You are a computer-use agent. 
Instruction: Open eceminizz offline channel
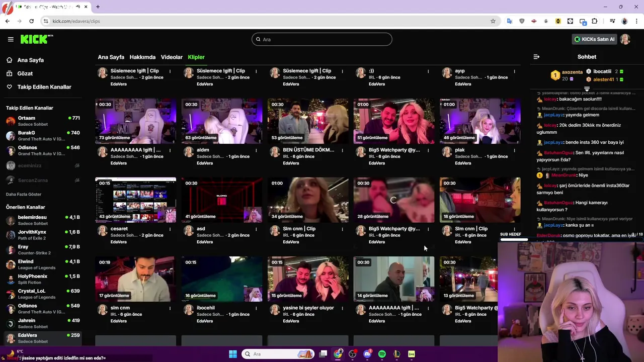tap(42, 165)
